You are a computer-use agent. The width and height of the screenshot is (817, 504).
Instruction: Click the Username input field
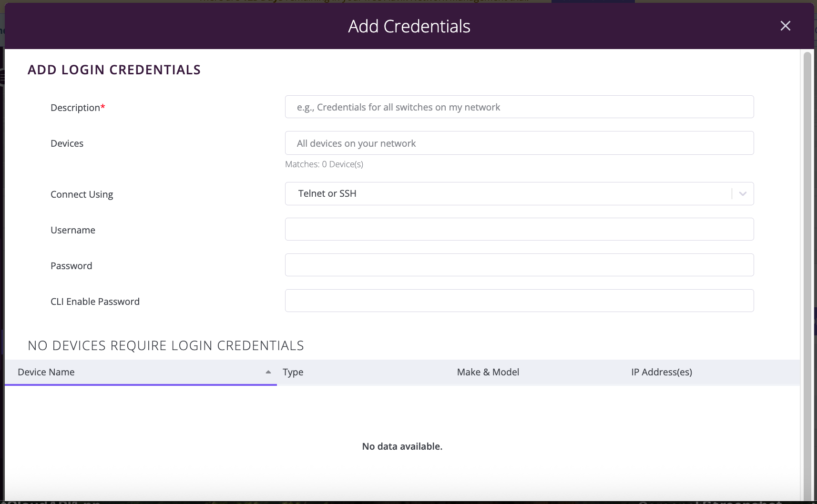coord(519,229)
